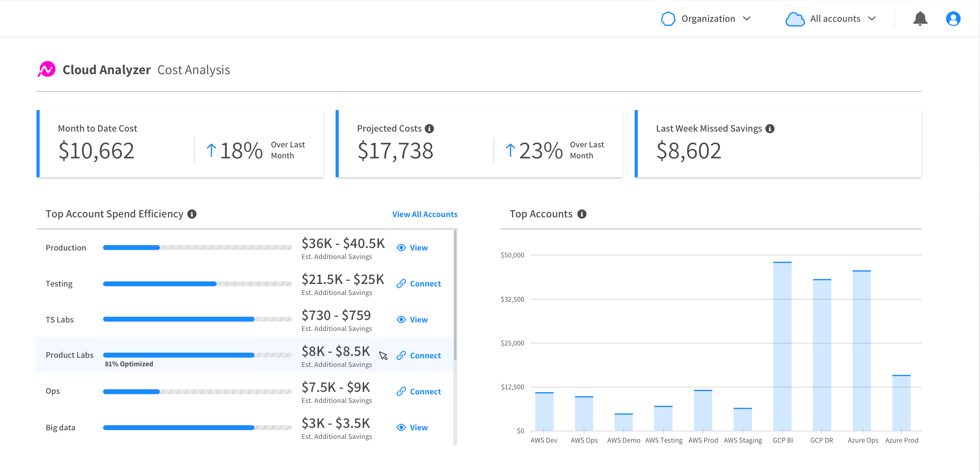Click View for the Production account
The width and height of the screenshot is (980, 472).
coord(419,247)
